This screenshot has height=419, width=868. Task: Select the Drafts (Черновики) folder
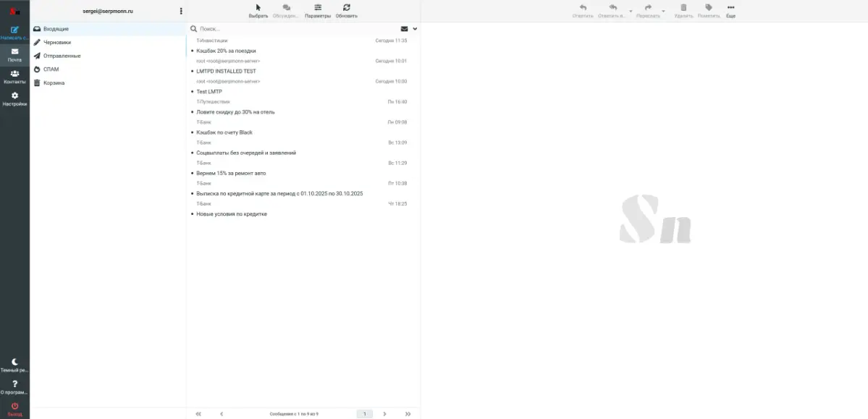pos(57,42)
